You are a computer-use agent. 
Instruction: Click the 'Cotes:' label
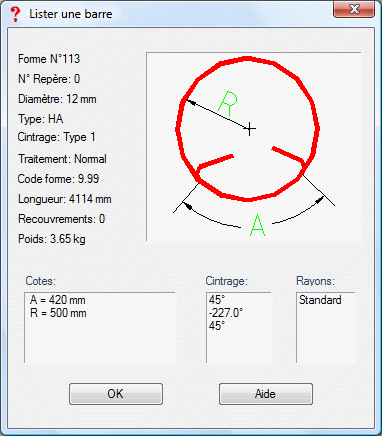[41, 281]
